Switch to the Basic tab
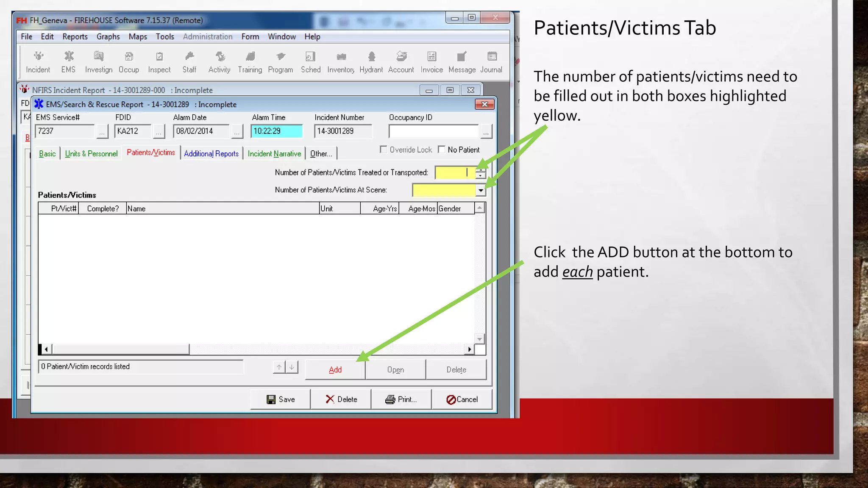Viewport: 868px width, 488px height. (47, 154)
